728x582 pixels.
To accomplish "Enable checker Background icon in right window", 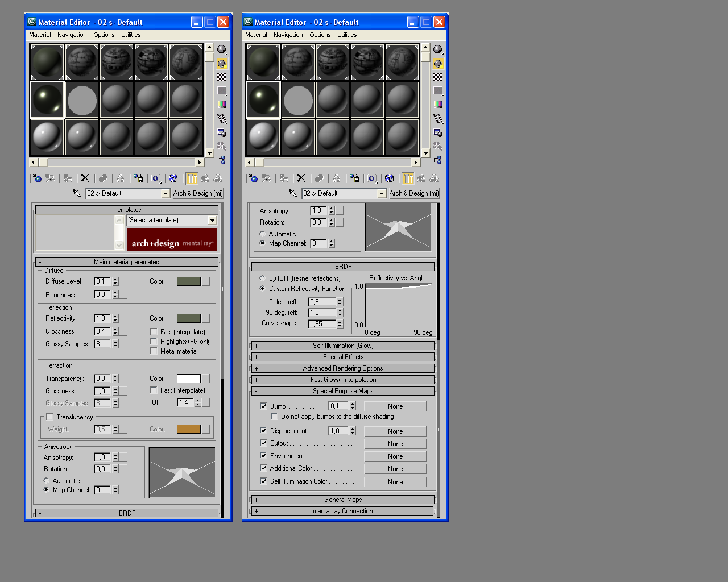I will 438,77.
